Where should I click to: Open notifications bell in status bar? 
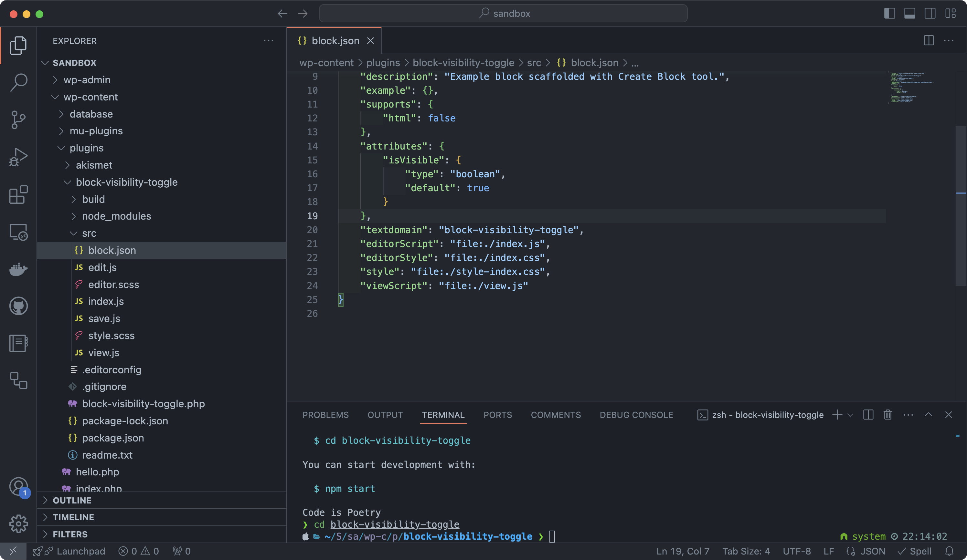(x=949, y=551)
